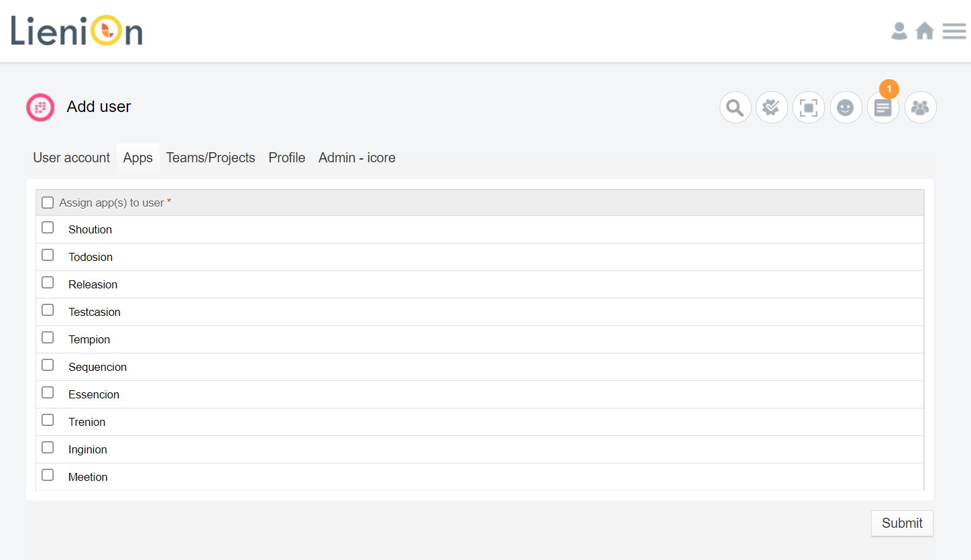This screenshot has height=560, width=971.
Task: Enable the Testcasion checkbox
Action: [48, 311]
